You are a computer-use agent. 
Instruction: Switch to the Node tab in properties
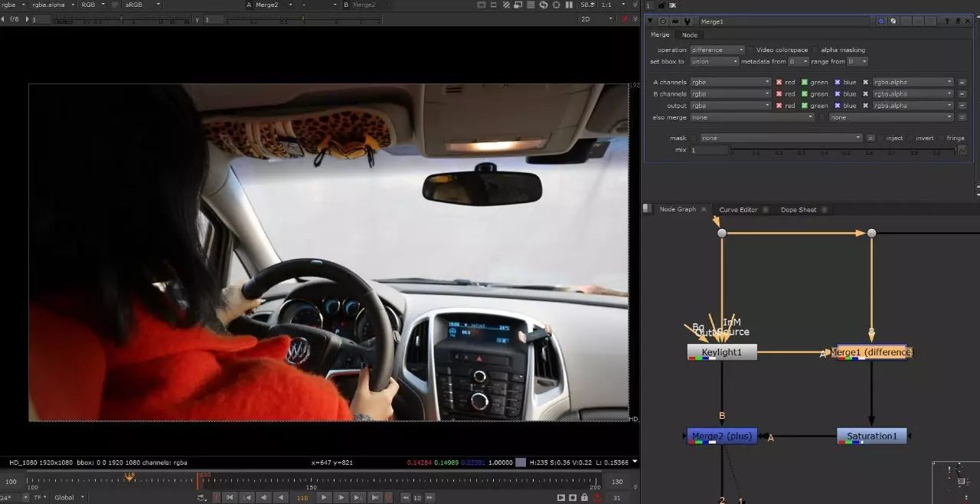click(690, 35)
